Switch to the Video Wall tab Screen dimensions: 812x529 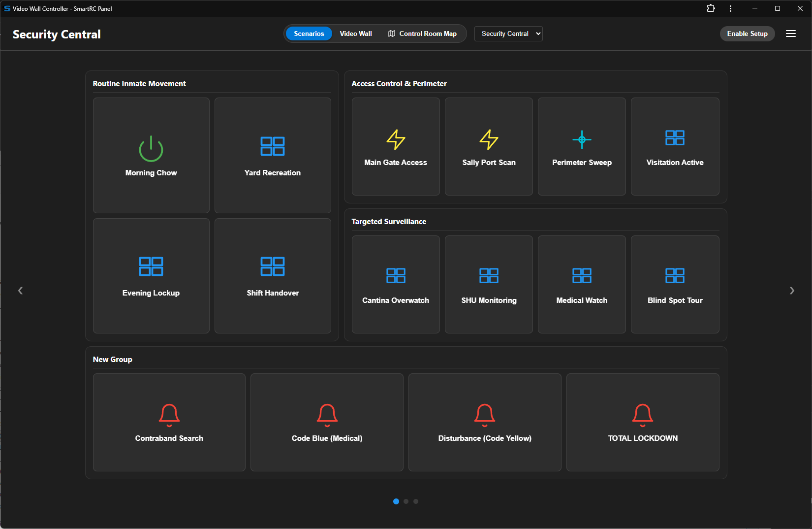point(356,33)
